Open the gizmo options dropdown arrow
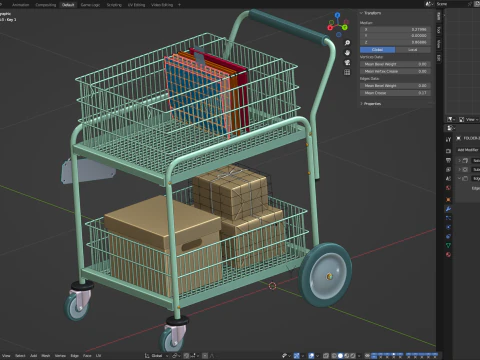 tap(302, 356)
